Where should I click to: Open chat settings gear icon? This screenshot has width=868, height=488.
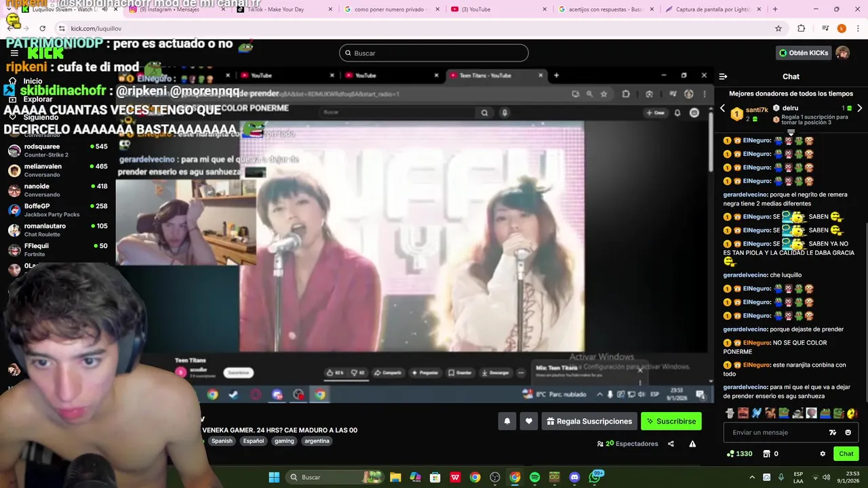[823, 453]
